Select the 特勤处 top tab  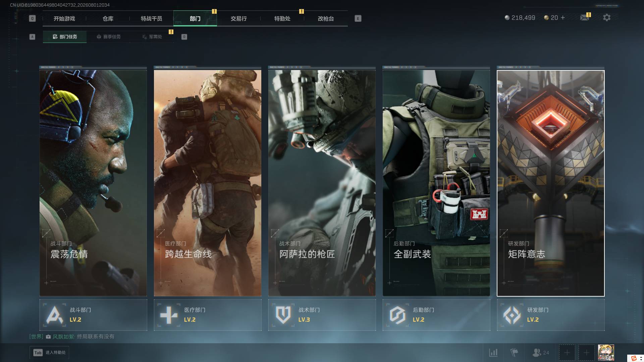point(282,19)
